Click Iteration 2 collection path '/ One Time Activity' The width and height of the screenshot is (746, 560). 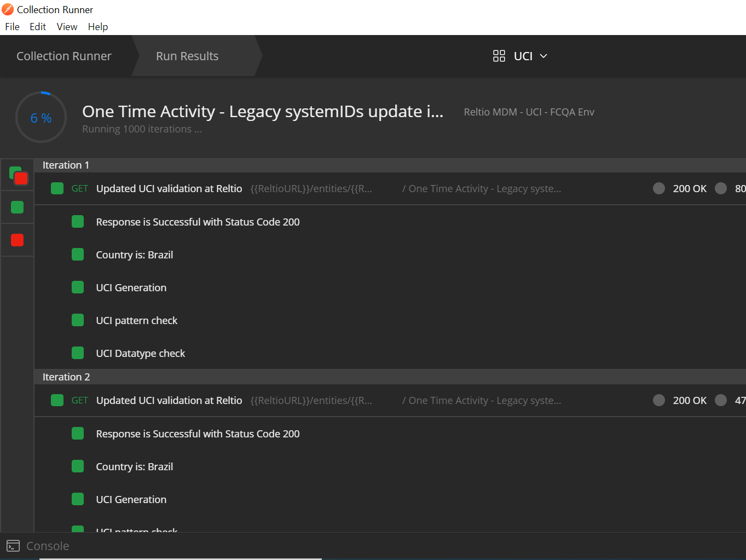482,401
